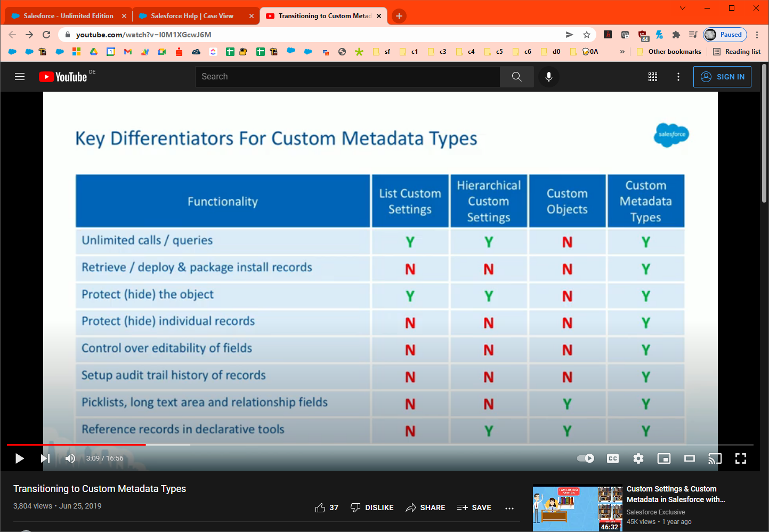Cast video to a TV
Screen dimensions: 769x532
(x=715, y=458)
